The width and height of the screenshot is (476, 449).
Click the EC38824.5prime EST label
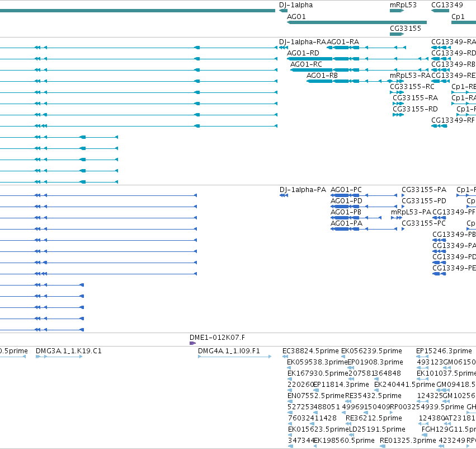point(310,351)
